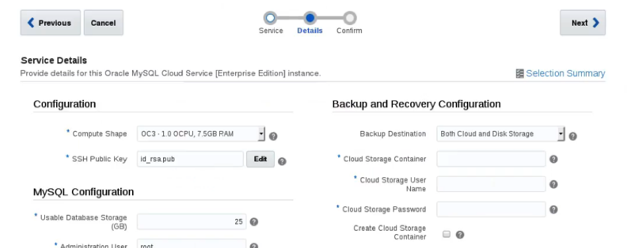Click help icon for Usable Database Storage
This screenshot has width=644, height=248.
[254, 222]
